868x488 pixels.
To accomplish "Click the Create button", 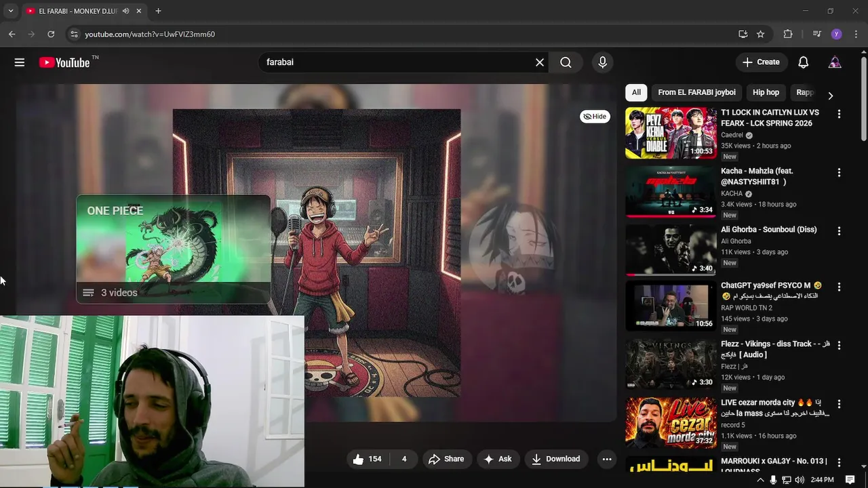I will tap(761, 62).
